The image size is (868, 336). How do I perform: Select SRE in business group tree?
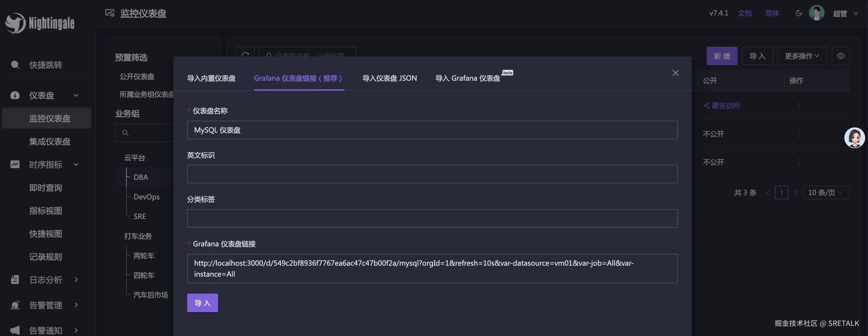tap(140, 216)
